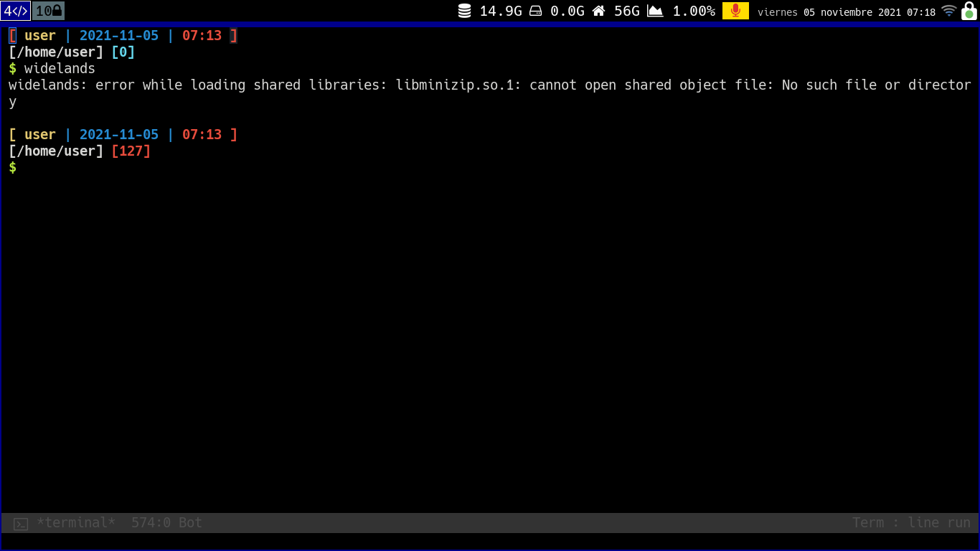Switch to workspace 10 with lock icon
980x551 pixels.
(x=49, y=11)
